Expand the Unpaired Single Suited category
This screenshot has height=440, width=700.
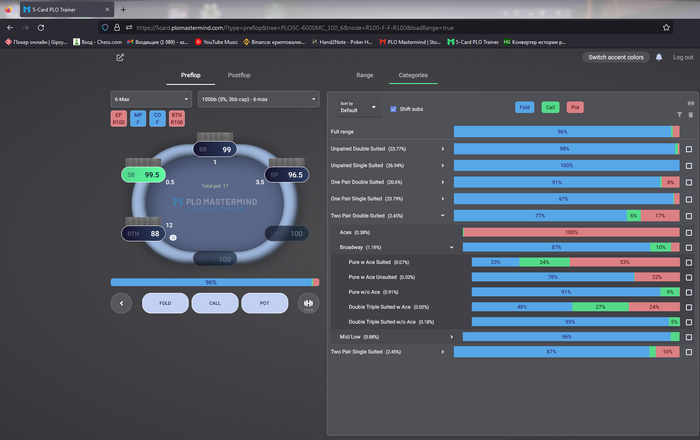pos(442,166)
